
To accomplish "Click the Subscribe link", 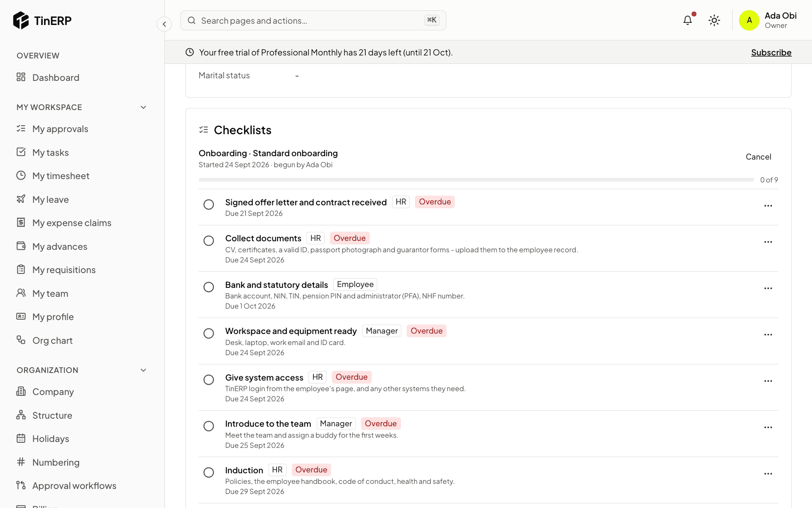I will pyautogui.click(x=771, y=52).
